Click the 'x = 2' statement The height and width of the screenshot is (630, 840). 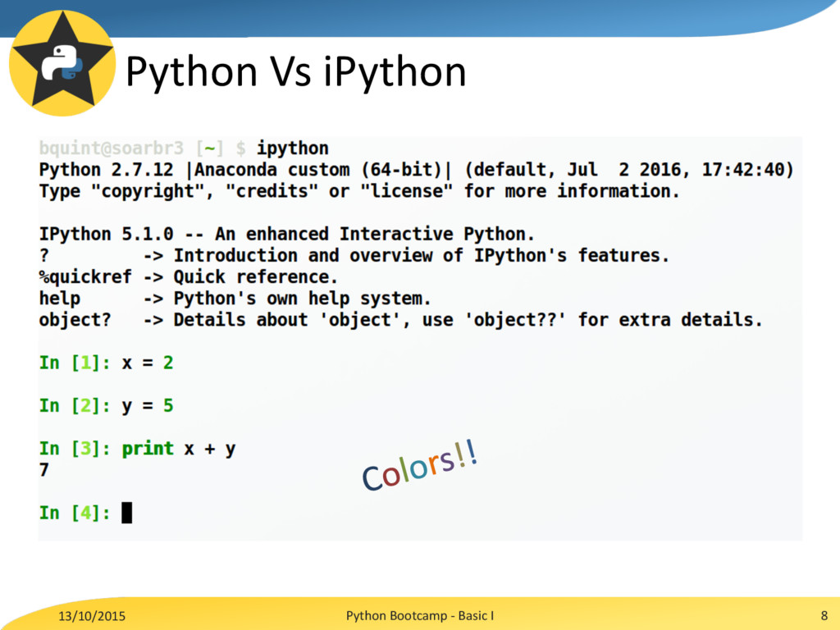click(148, 363)
